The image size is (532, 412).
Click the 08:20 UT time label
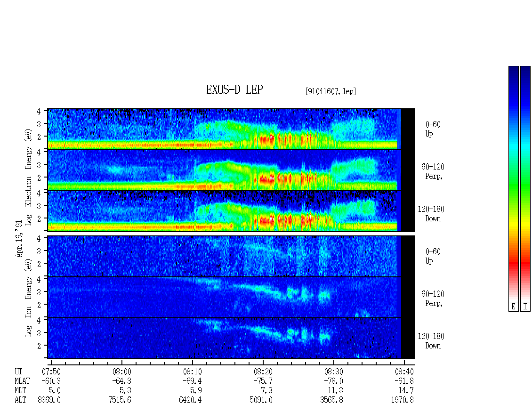coord(263,372)
